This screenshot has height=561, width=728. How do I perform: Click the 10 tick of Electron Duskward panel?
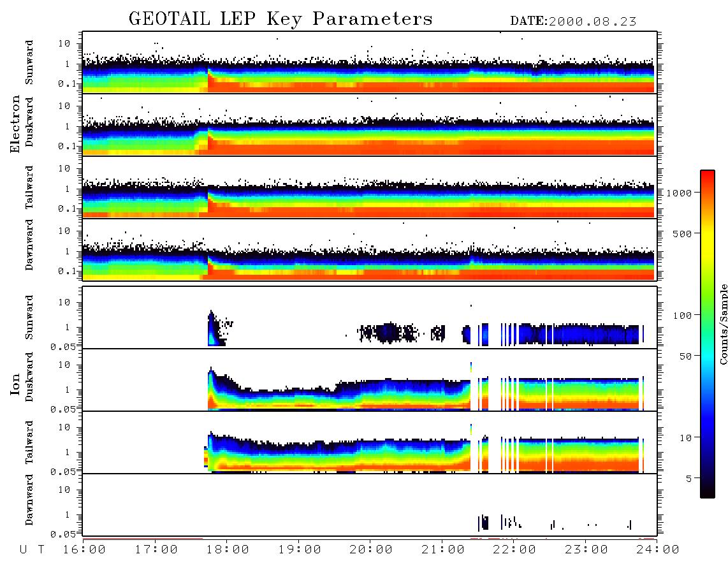(64, 106)
